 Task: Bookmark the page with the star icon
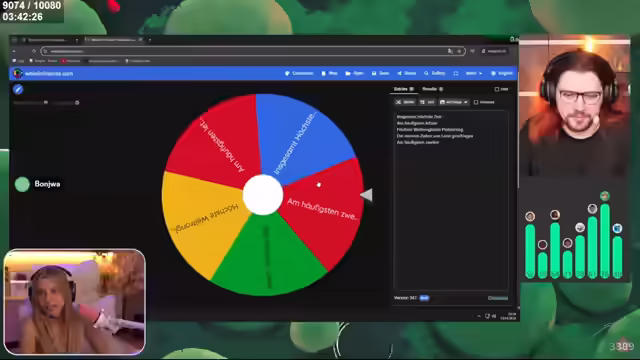click(459, 51)
